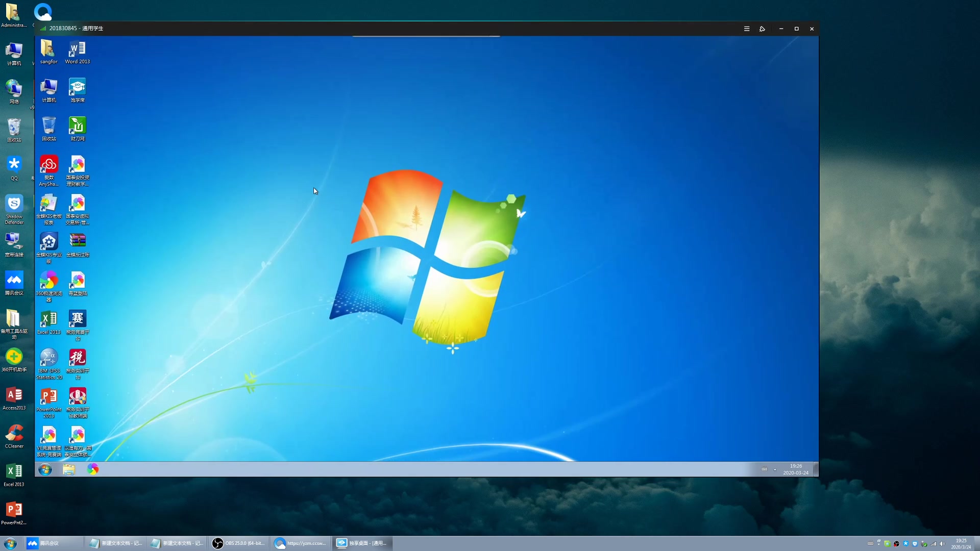
Task: Click the host Windows Start button
Action: [10, 543]
